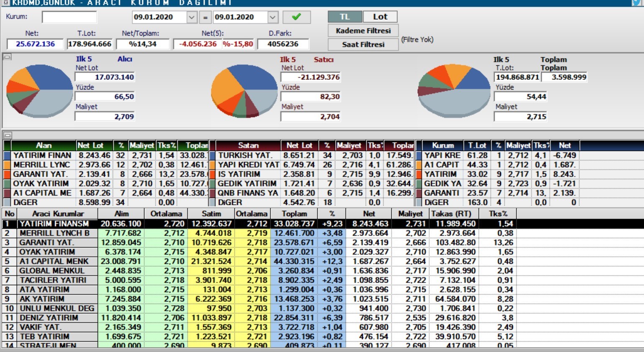The width and height of the screenshot is (644, 352).
Task: Click the equals button between the dates
Action: coord(205,17)
